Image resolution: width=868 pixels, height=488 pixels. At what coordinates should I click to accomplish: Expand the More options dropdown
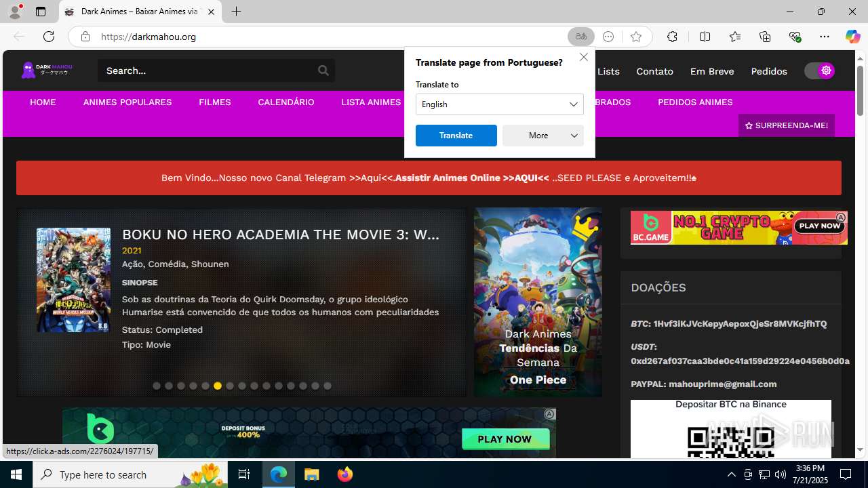pyautogui.click(x=543, y=136)
